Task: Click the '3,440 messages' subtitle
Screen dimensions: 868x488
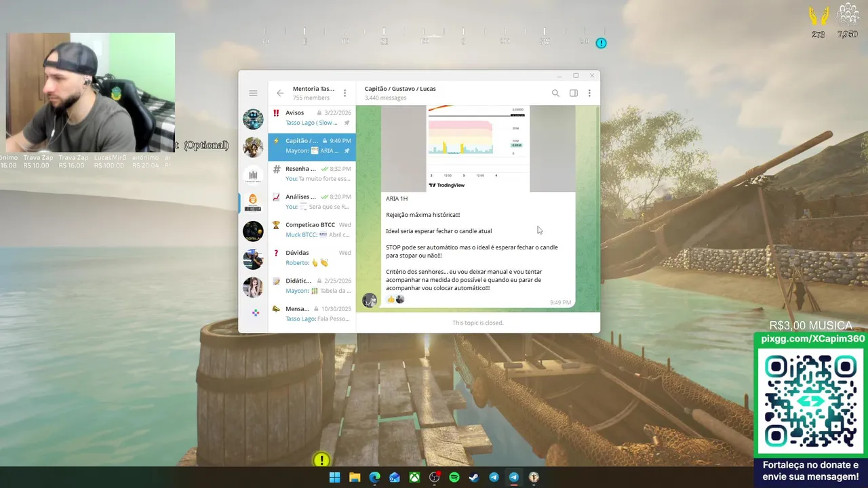Action: [385, 98]
